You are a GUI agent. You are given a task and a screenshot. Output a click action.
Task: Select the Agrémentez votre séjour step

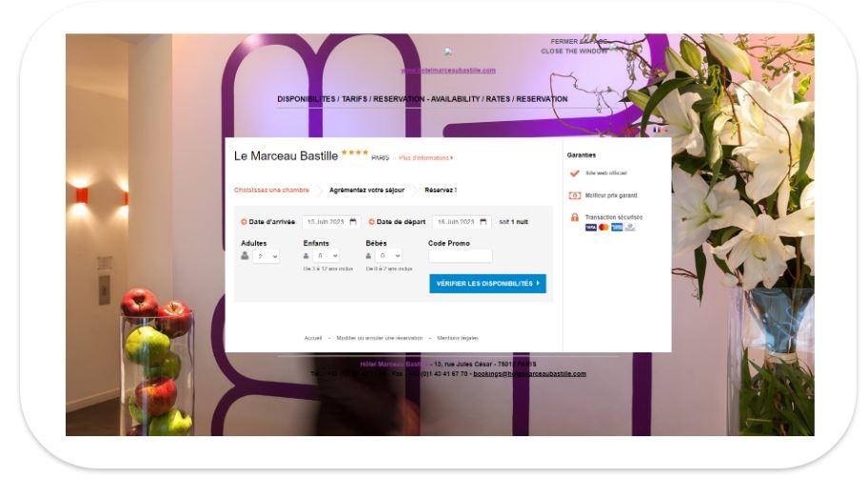[367, 190]
